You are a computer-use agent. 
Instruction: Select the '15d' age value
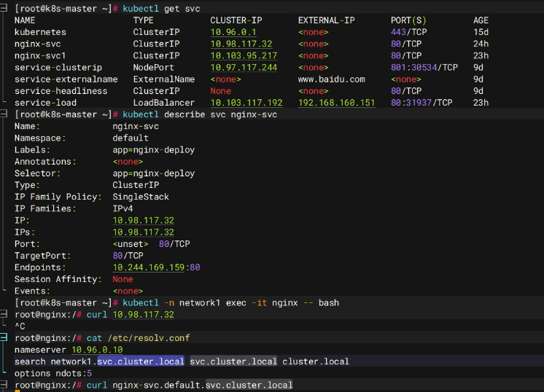click(481, 32)
